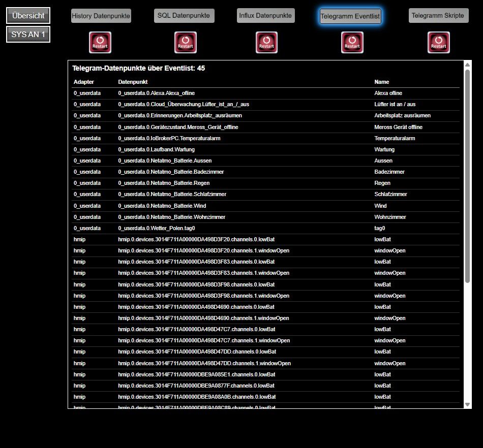
Task: Select Influx Datenpunkte tab
Action: click(265, 15)
